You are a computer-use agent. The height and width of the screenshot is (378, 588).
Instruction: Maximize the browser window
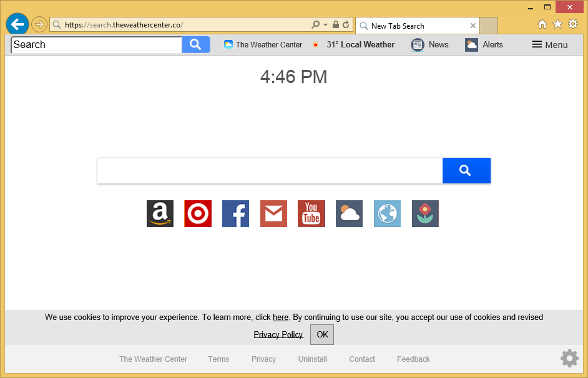point(547,7)
